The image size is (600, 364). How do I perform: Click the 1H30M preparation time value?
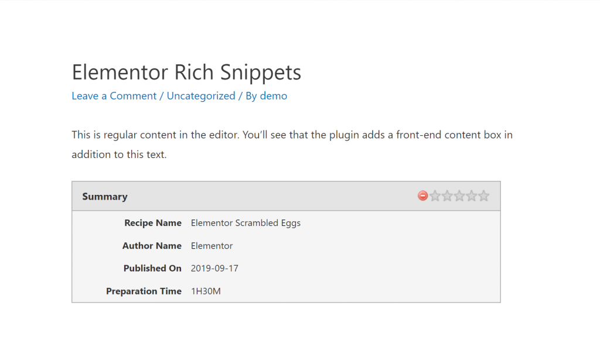pos(206,291)
